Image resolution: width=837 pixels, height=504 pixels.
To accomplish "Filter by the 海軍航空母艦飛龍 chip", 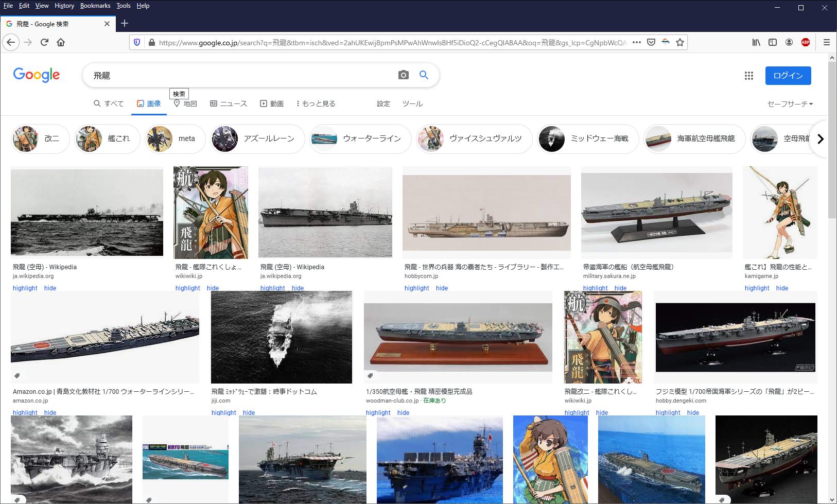I will pos(694,138).
